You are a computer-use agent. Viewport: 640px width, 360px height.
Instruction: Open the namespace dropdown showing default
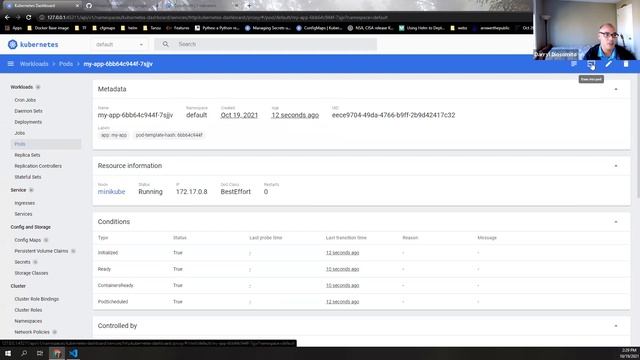(x=119, y=44)
